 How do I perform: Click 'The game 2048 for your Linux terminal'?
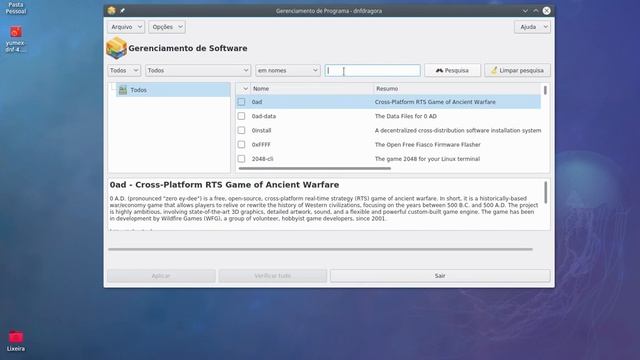coord(427,159)
